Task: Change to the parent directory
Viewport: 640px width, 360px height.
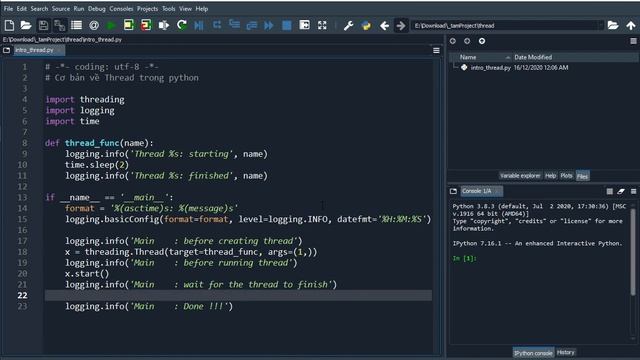Action: (x=631, y=25)
